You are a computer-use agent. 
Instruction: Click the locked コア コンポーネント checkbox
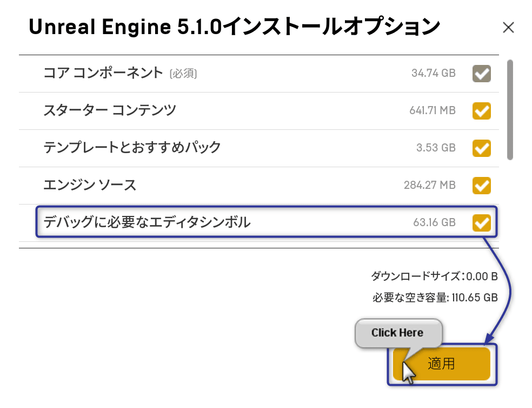tap(481, 74)
